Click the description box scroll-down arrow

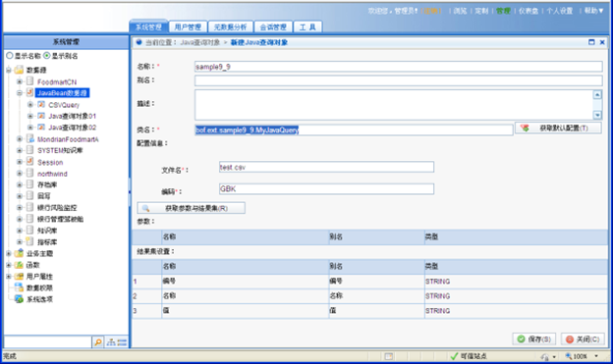coord(597,115)
